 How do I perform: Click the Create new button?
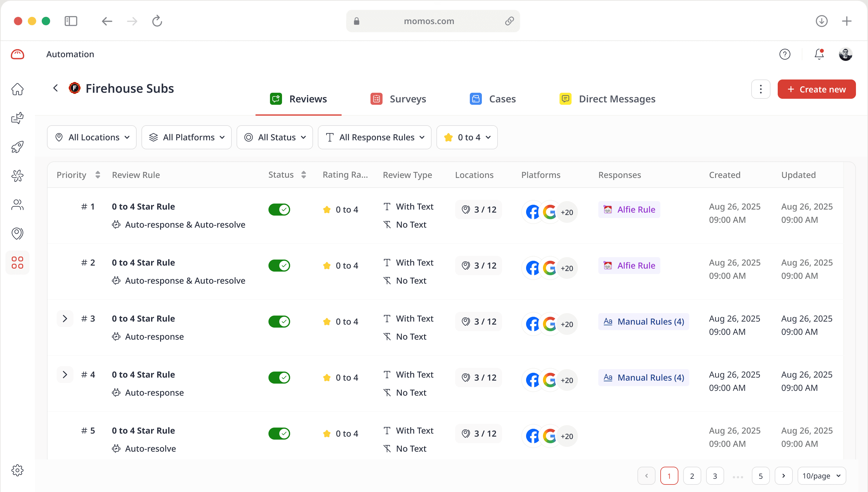(x=816, y=89)
